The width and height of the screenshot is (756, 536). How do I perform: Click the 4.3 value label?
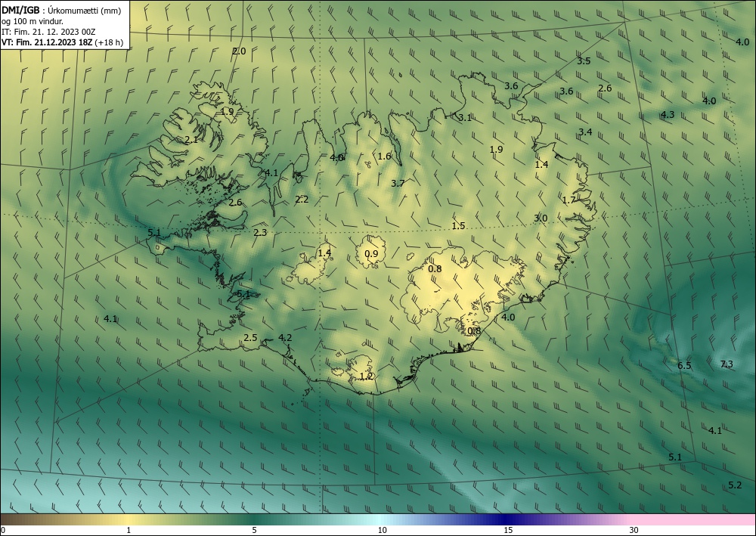point(668,115)
